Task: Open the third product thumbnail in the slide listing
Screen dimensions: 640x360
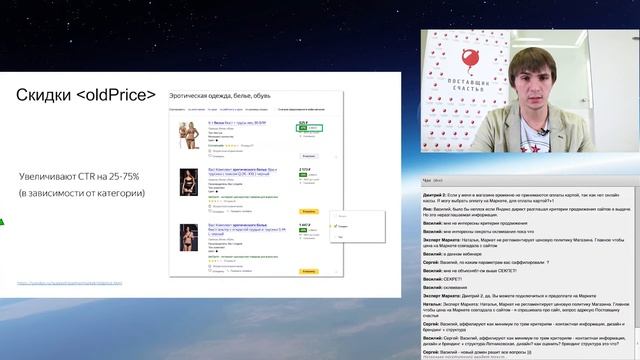Action: pos(189,237)
